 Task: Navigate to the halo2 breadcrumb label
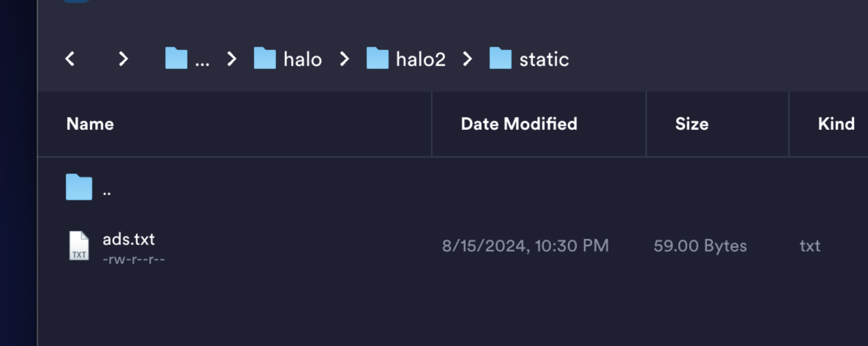420,59
